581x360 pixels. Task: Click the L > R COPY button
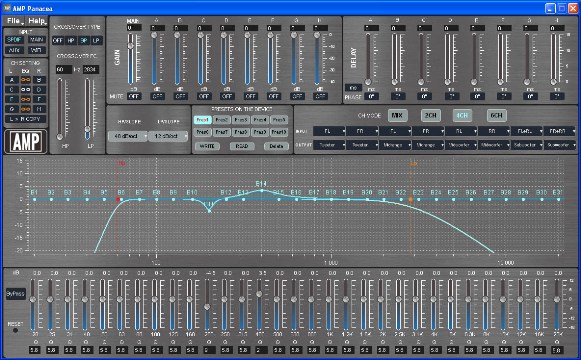(26, 119)
